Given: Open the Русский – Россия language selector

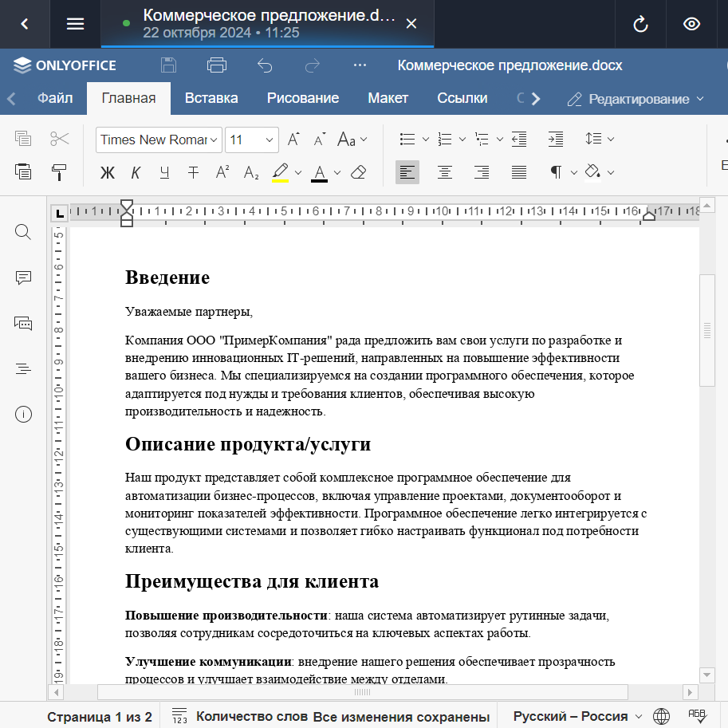Looking at the screenshot, I should click(x=577, y=716).
